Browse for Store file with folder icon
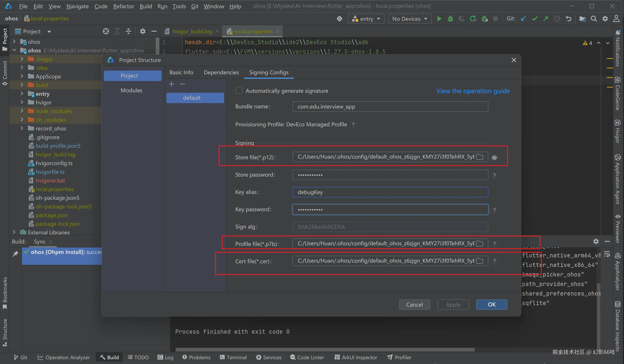Viewport: 624px width, 364px height. tap(480, 157)
